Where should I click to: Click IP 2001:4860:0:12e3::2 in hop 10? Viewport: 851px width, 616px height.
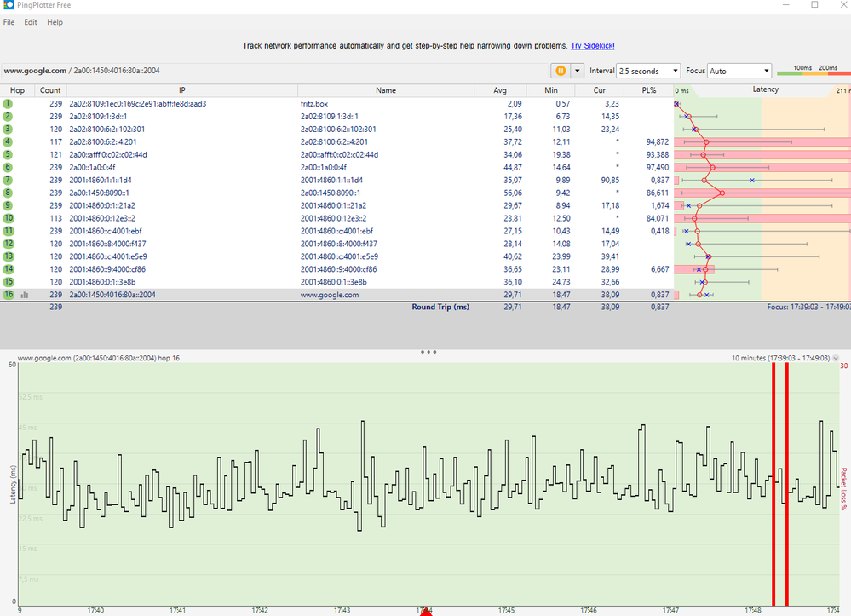pos(102,218)
